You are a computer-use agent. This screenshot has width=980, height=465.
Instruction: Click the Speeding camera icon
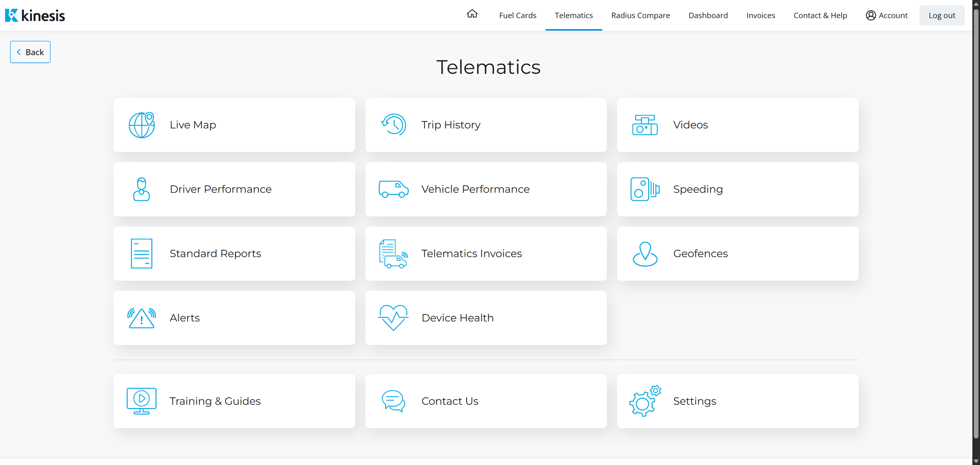pos(645,189)
